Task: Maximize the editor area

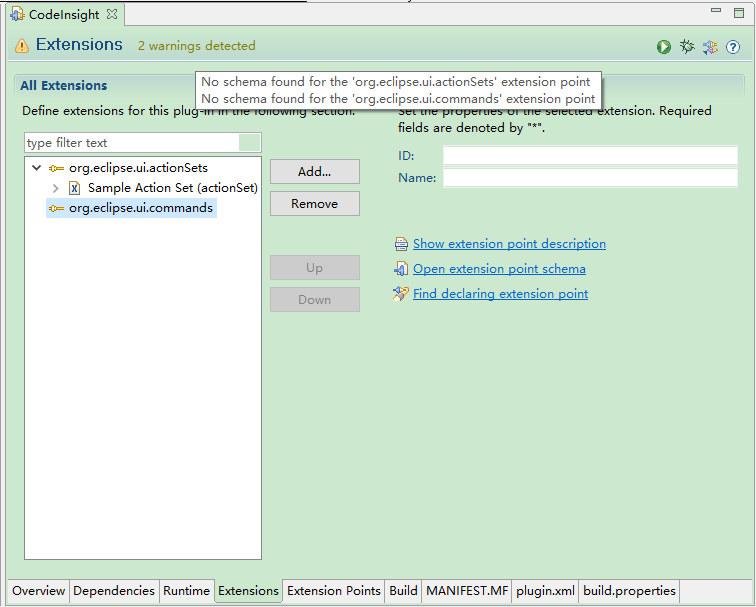Action: [x=739, y=13]
